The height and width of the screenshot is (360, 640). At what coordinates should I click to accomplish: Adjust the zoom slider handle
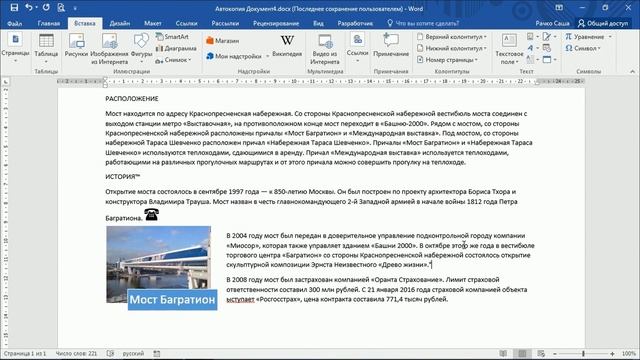tap(583, 353)
